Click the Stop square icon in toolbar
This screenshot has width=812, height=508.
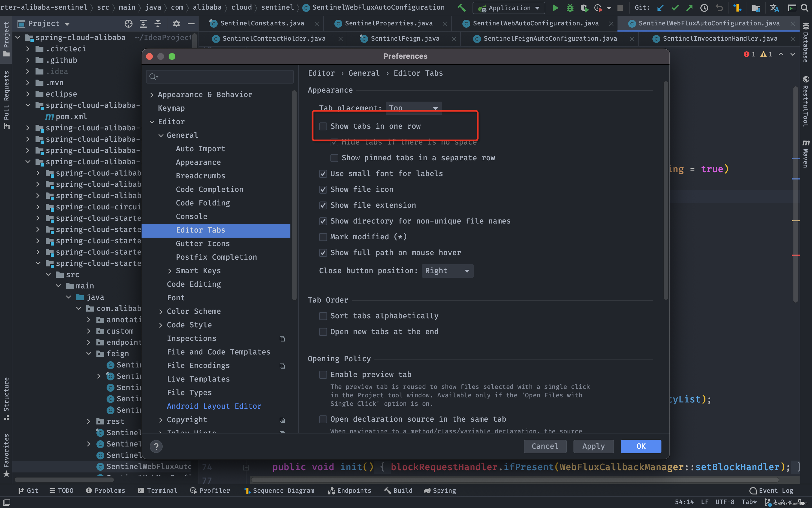[620, 8]
